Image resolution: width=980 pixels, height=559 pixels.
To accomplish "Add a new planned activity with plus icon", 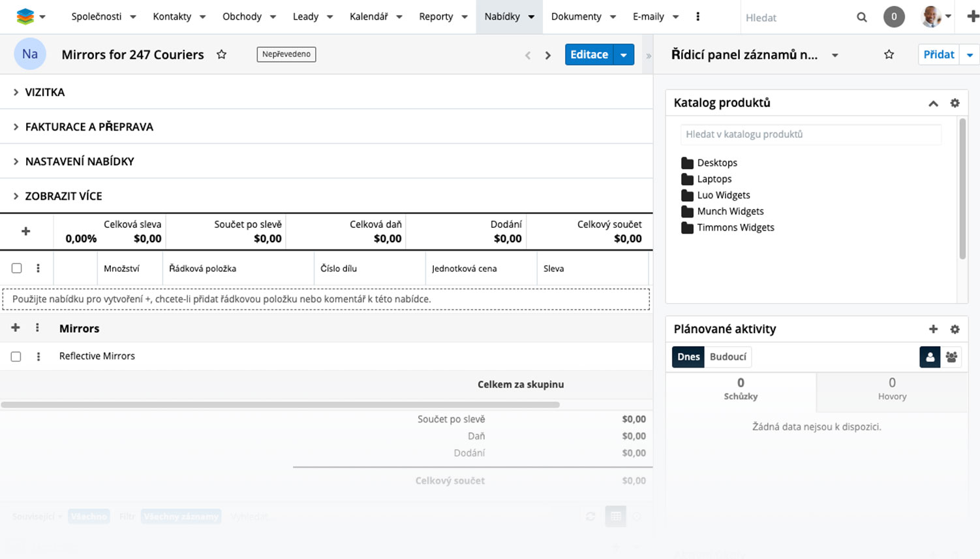I will pos(933,329).
